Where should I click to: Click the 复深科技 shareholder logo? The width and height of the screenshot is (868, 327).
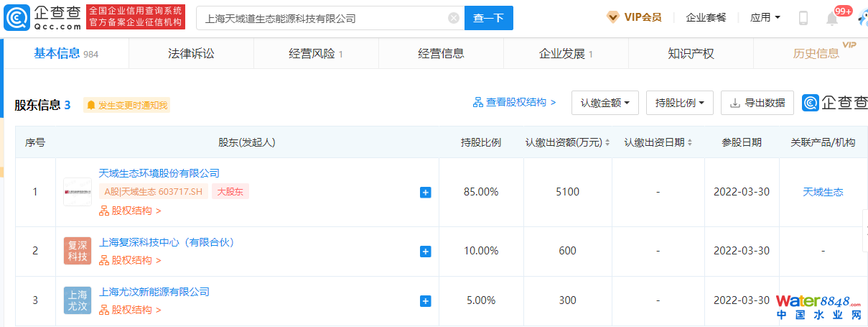coord(78,251)
